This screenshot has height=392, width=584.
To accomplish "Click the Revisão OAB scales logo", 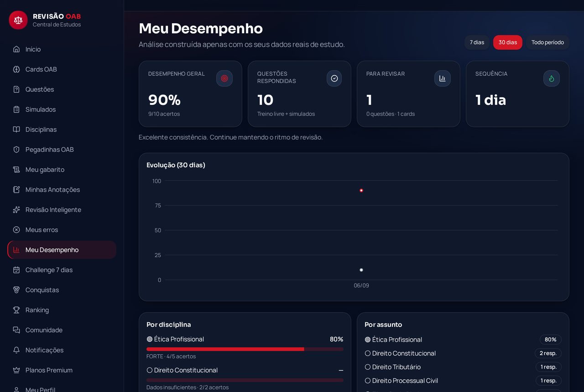I will pos(18,20).
